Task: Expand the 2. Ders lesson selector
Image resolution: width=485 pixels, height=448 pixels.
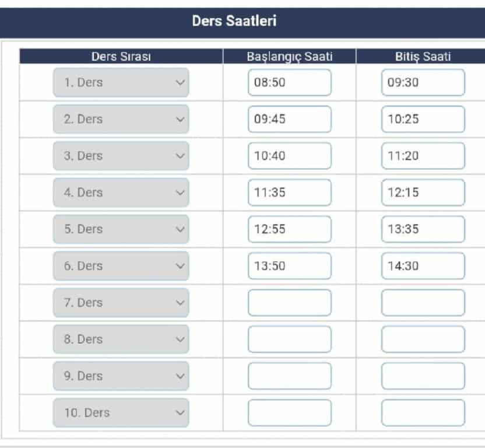Action: coord(121,119)
